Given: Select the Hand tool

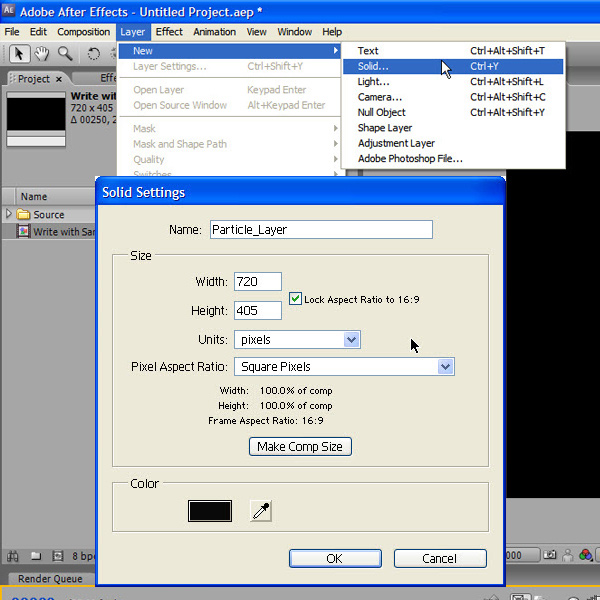Looking at the screenshot, I should pos(42,54).
